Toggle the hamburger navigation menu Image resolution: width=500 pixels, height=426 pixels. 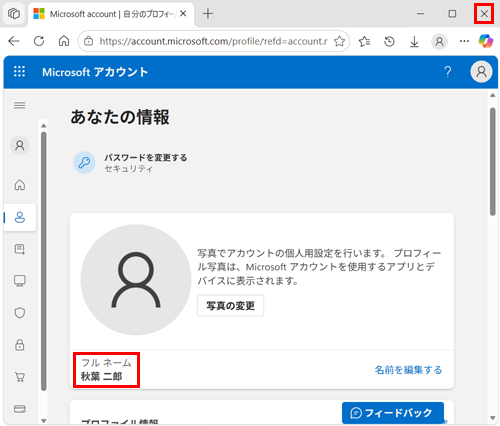point(20,105)
